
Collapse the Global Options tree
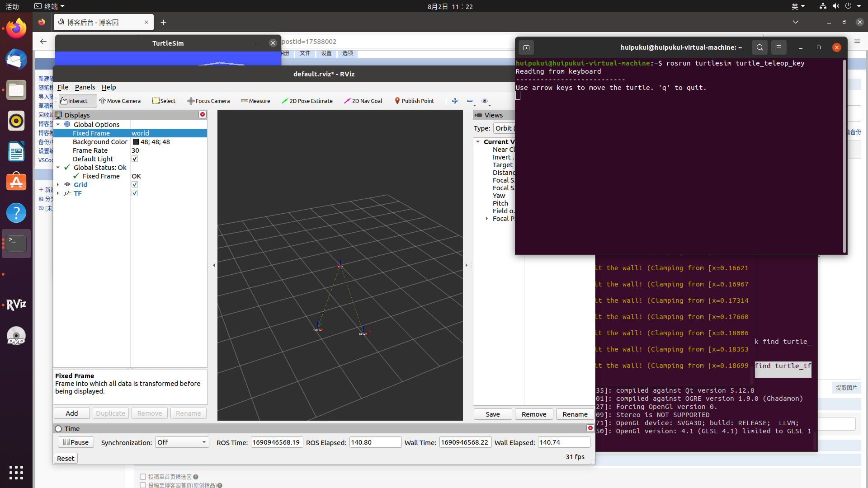click(58, 124)
